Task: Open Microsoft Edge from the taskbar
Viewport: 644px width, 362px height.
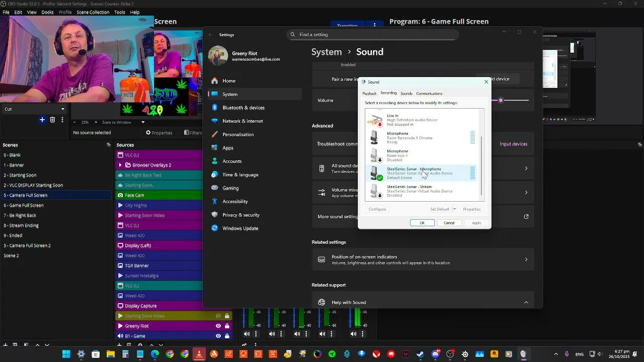Action: click(155, 354)
